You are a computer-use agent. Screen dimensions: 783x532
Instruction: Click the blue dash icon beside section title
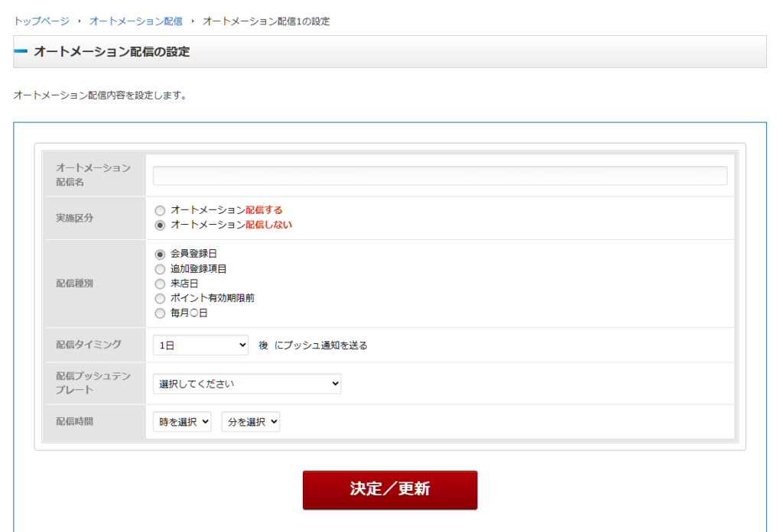(21, 51)
